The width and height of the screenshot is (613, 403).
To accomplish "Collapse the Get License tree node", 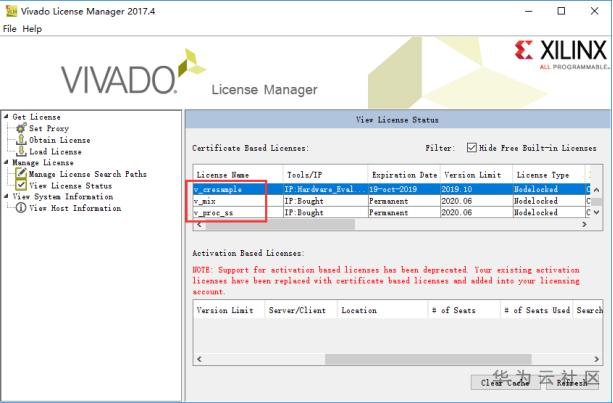I will (x=6, y=116).
